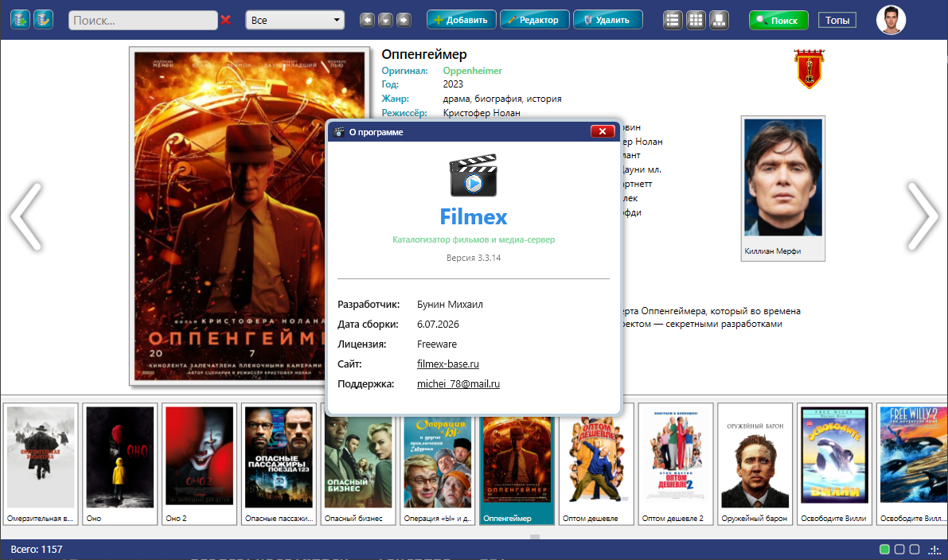
Task: Select the middle status indicator square
Action: [899, 549]
